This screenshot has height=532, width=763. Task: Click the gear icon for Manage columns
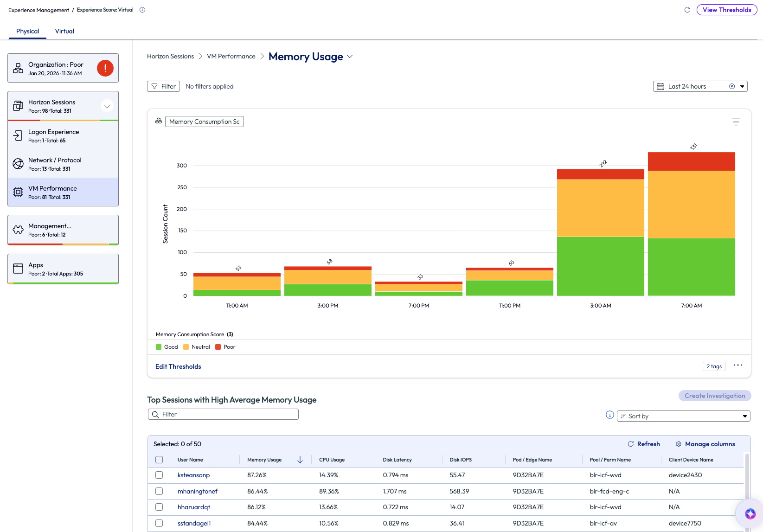(x=679, y=444)
